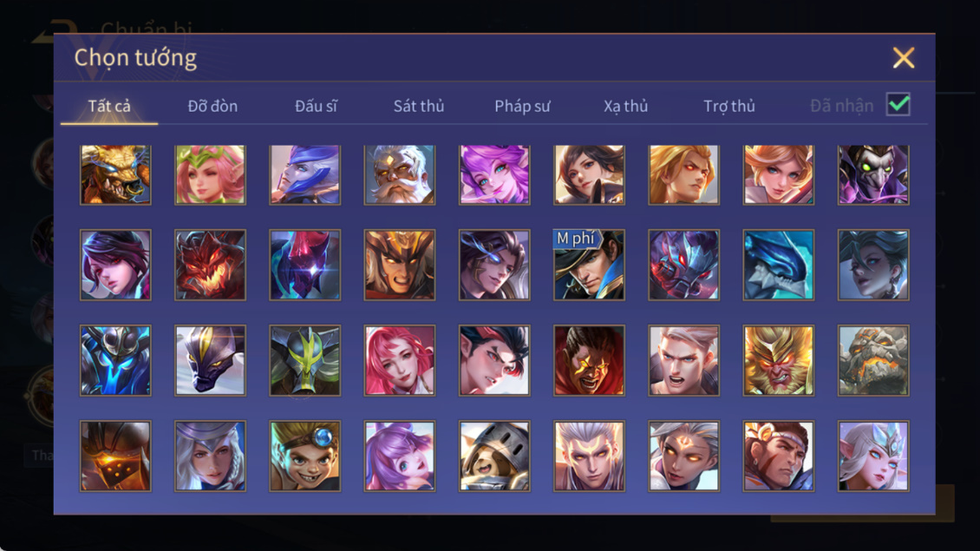Switch to the Xạ thủ tab

point(625,107)
